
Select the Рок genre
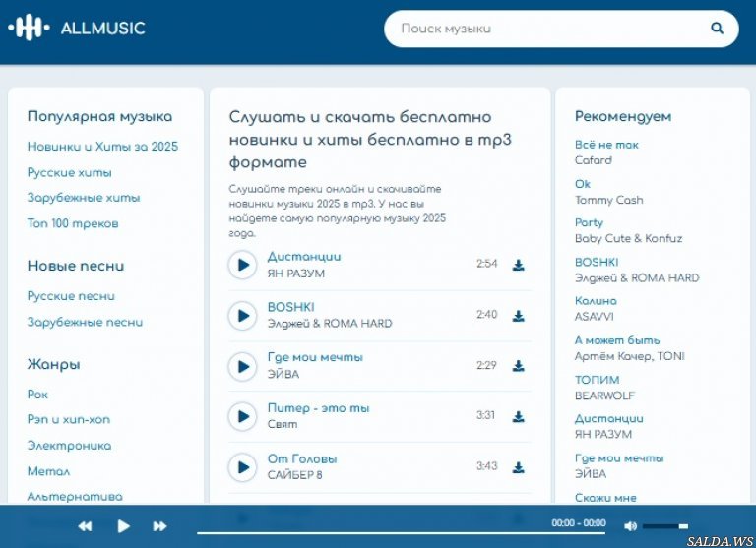pos(37,395)
